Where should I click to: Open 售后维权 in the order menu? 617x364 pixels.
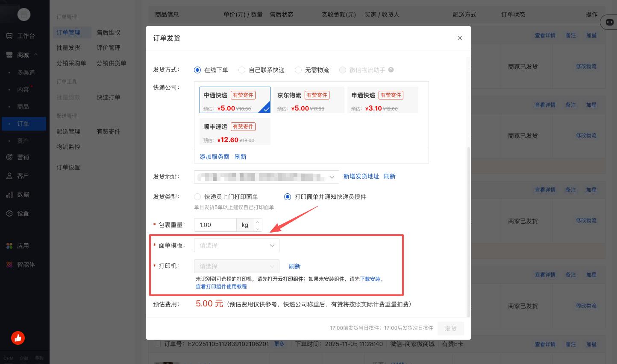109,32
